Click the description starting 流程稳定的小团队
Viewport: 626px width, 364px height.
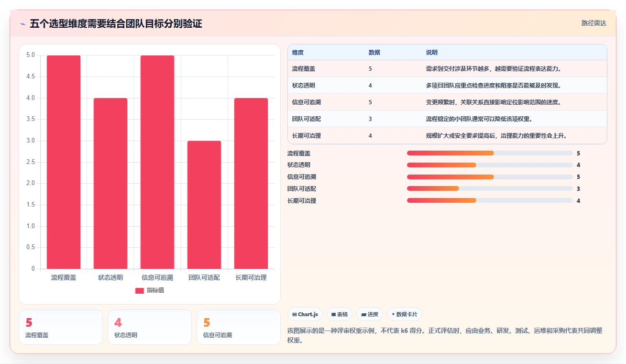tap(479, 119)
